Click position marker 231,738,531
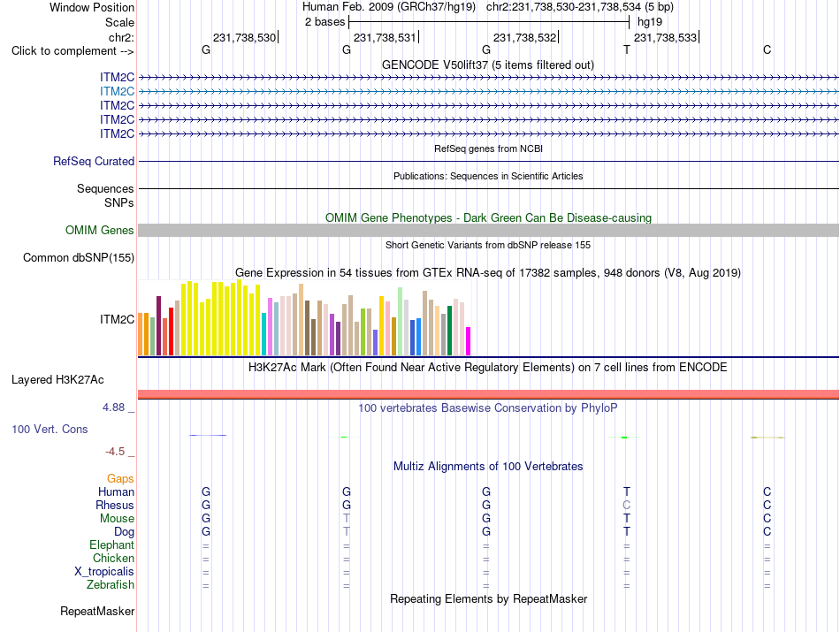Image resolution: width=840 pixels, height=632 pixels. [386, 37]
